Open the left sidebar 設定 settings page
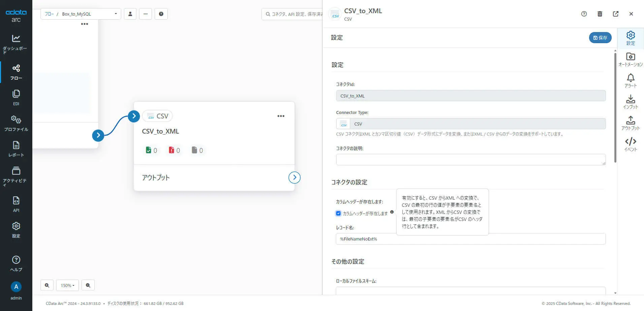 pos(16,230)
